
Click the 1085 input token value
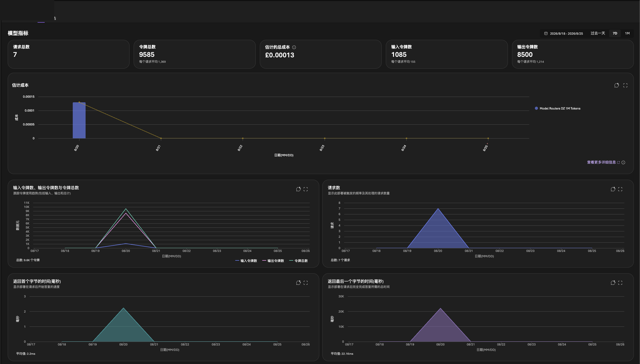pyautogui.click(x=399, y=55)
